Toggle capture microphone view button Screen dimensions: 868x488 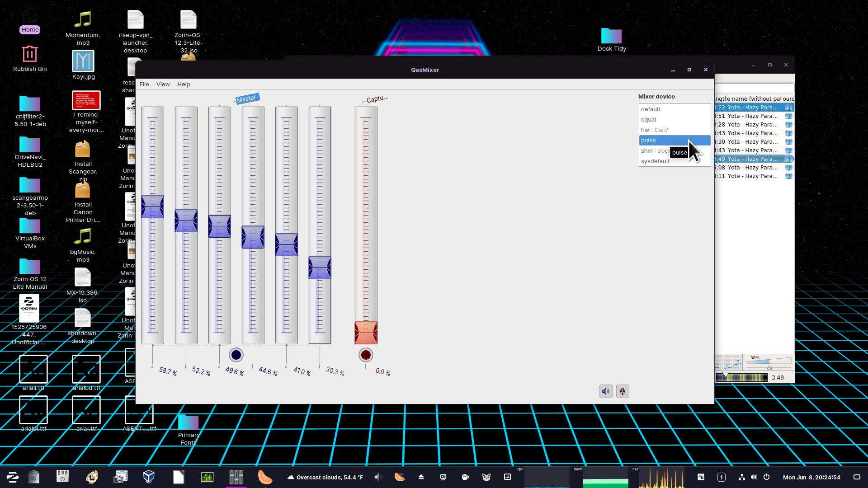(x=623, y=391)
